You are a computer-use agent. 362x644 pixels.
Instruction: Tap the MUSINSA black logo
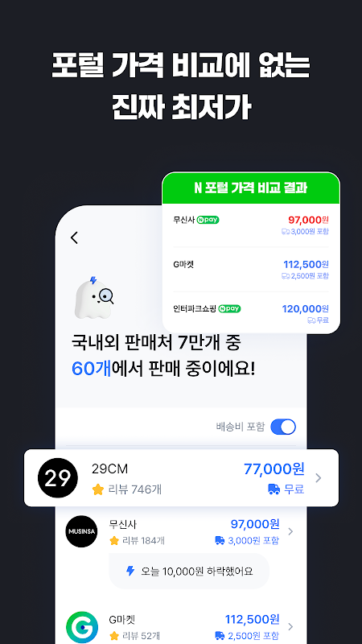[x=82, y=531]
